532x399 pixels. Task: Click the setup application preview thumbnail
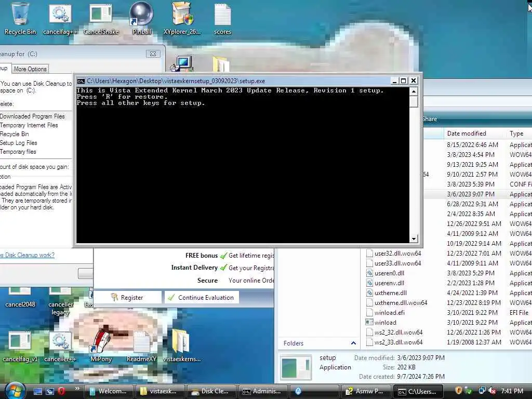point(295,367)
